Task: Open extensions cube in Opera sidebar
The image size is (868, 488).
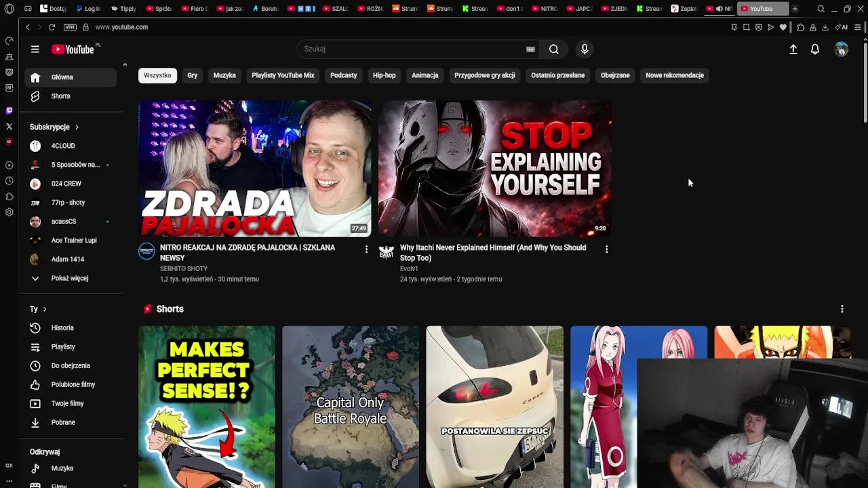Action: click(9, 197)
